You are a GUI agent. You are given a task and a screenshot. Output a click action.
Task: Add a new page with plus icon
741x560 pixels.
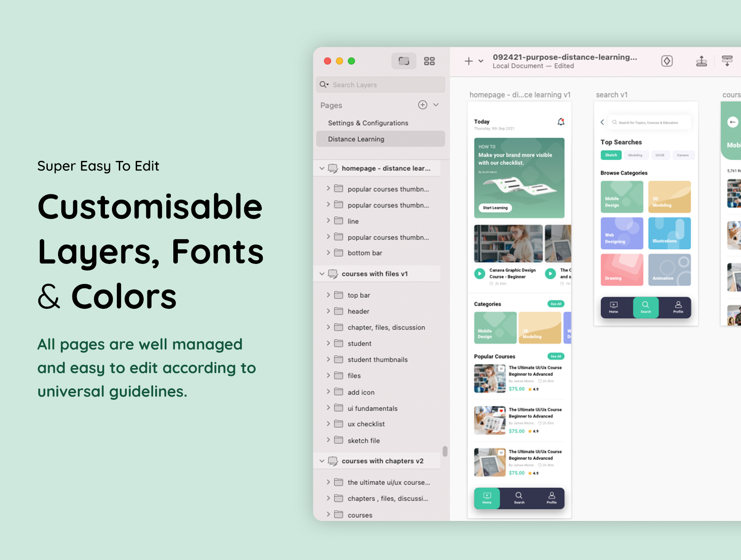point(422,105)
